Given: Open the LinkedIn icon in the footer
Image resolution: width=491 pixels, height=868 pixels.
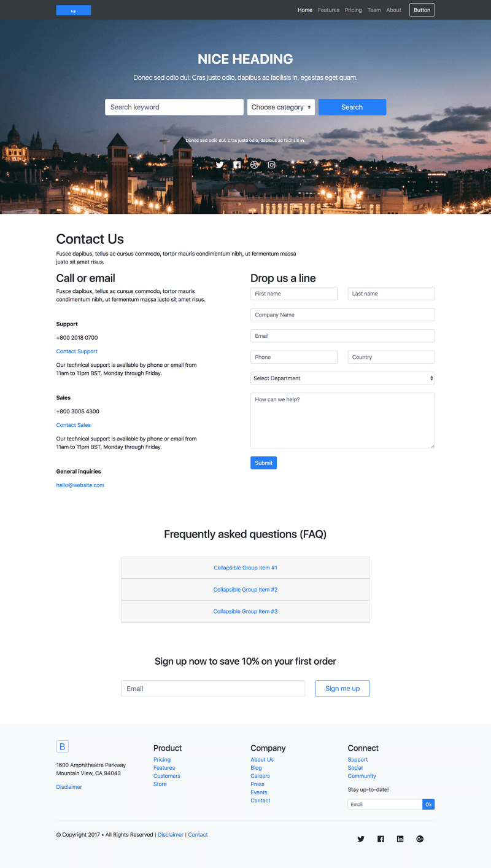Looking at the screenshot, I should point(400,839).
